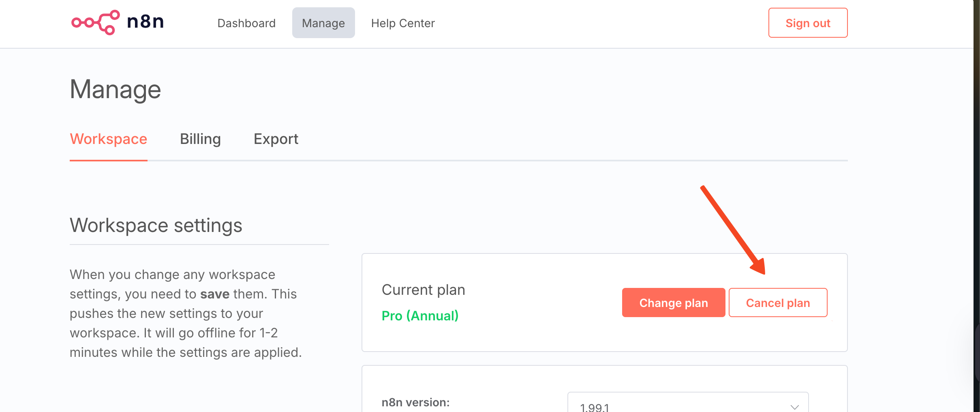This screenshot has height=412, width=980.
Task: Click the n8n version field label
Action: click(x=415, y=402)
